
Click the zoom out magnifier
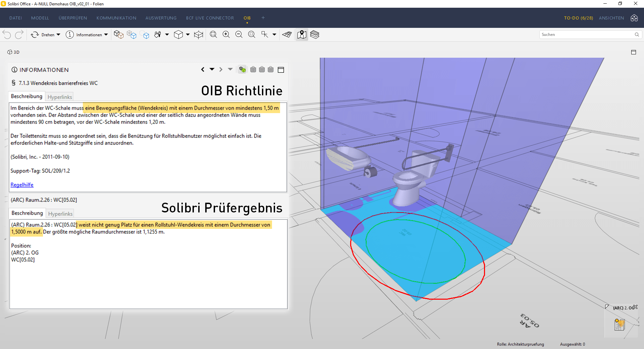pyautogui.click(x=239, y=35)
